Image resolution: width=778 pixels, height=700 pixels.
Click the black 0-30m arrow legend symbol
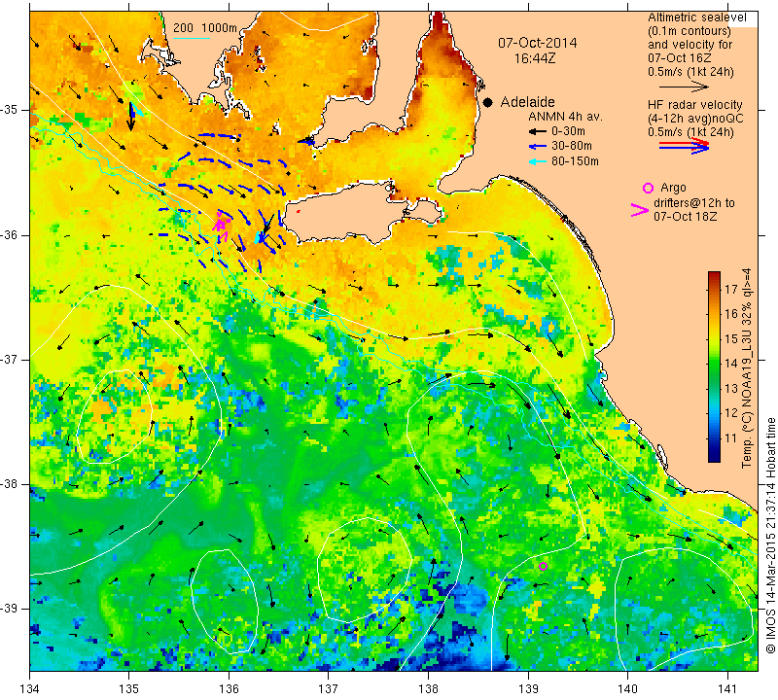(538, 132)
